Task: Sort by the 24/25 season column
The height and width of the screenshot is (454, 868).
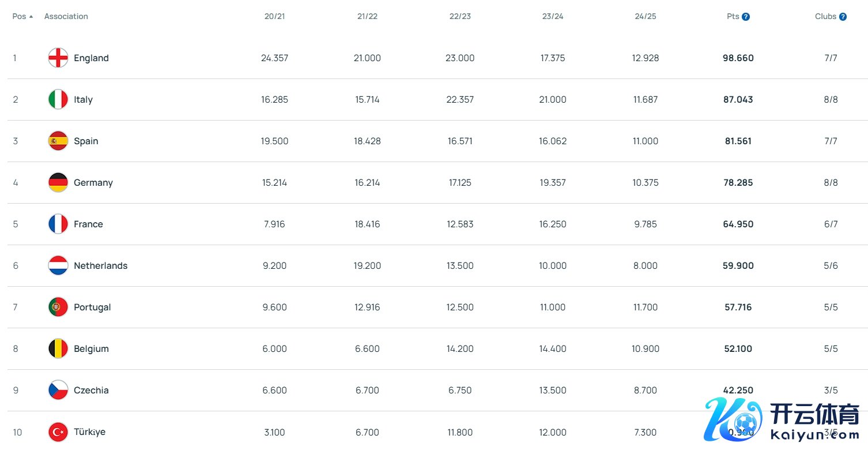Action: coord(646,16)
